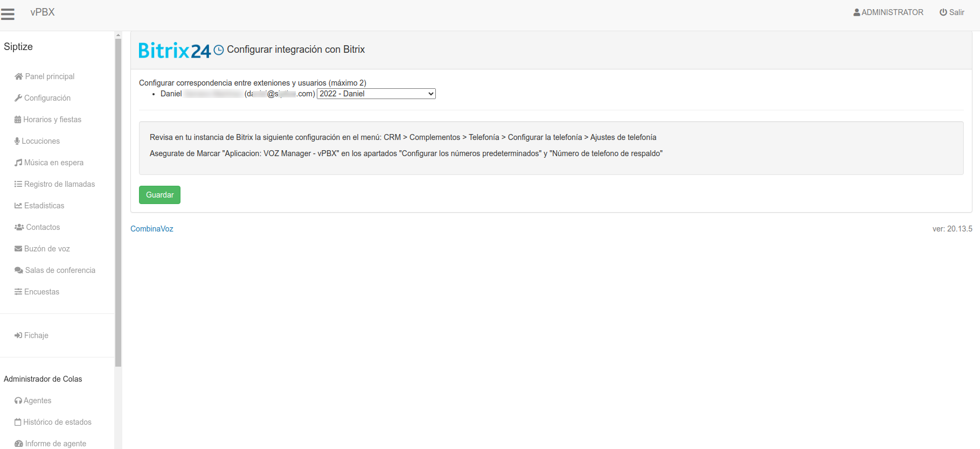
Task: Follow the CombinaVoz link
Action: click(152, 229)
